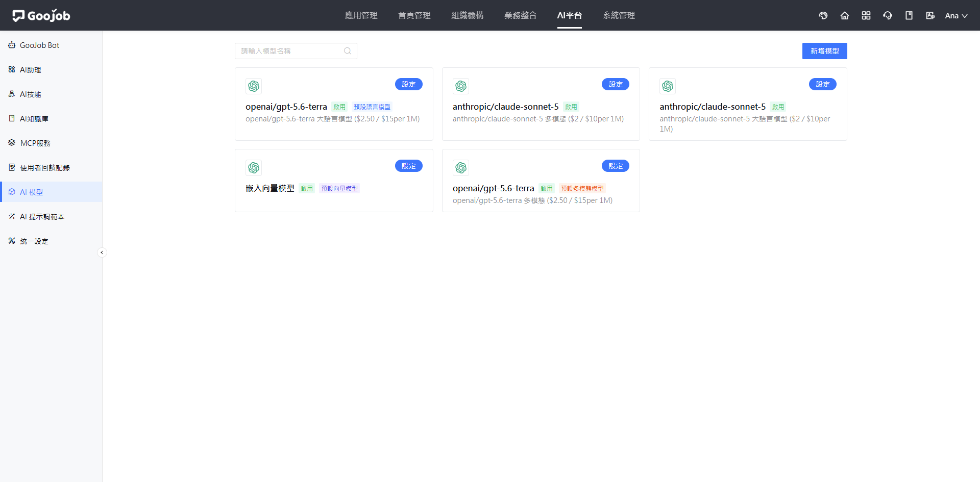
Task: Click the 預設語言模型 tag
Action: 372,107
